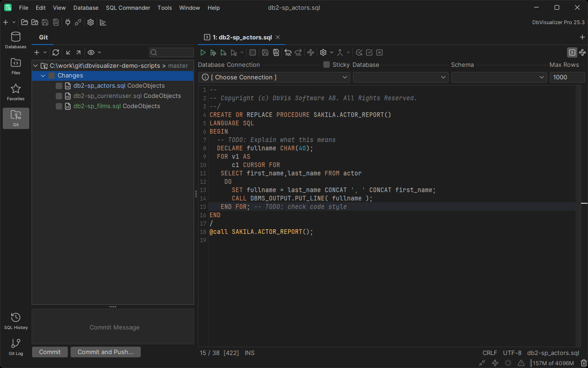
Task: Refresh the Git changes list
Action: coord(56,52)
